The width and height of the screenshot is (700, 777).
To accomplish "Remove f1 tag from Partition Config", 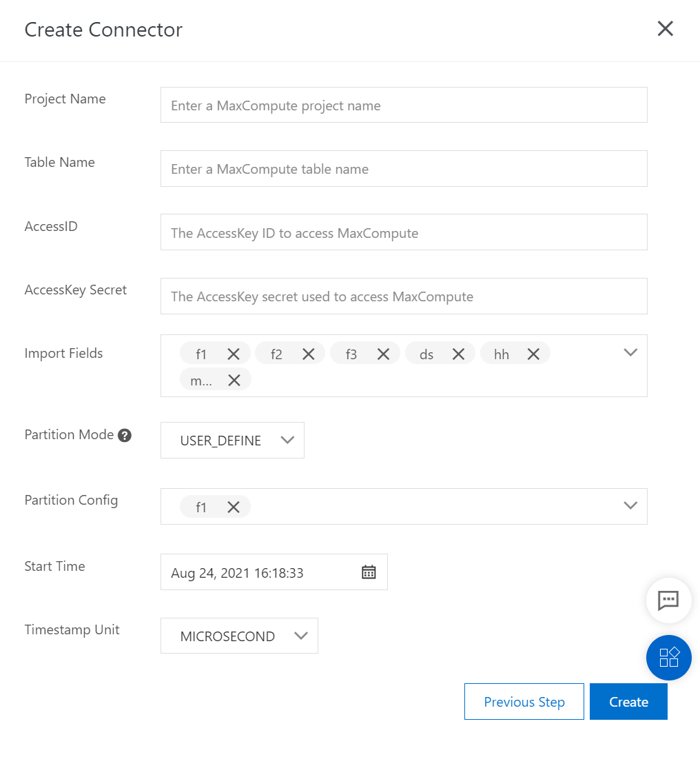I will (234, 507).
